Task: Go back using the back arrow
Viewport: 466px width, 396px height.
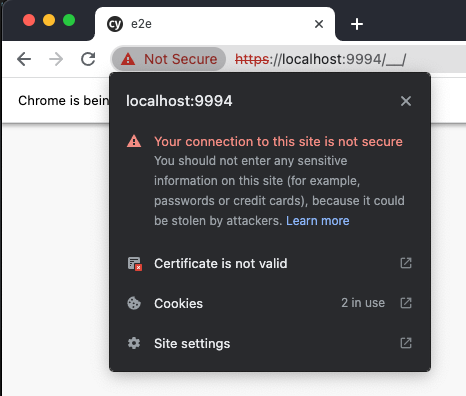Action: [24, 59]
